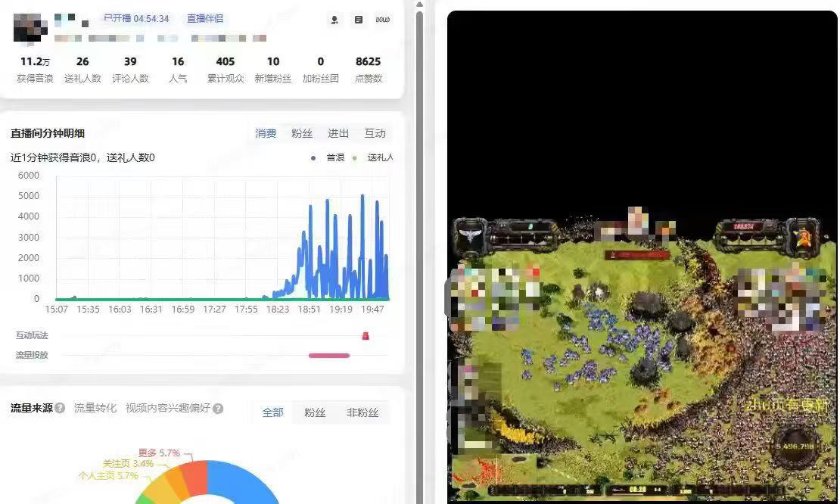840x504 pixels.
Task: Click the Dou+ icon in header
Action: [382, 20]
